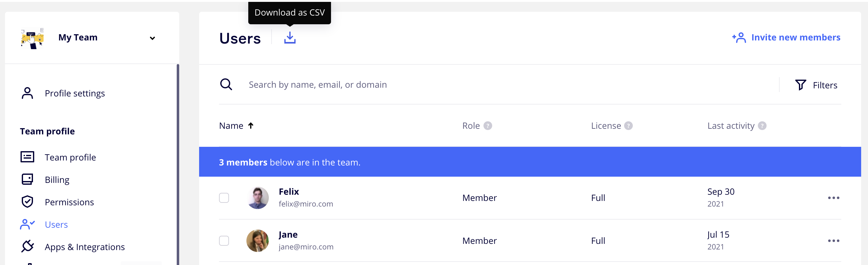Click the Role help question icon
Screen dimensions: 868x265
pos(488,126)
